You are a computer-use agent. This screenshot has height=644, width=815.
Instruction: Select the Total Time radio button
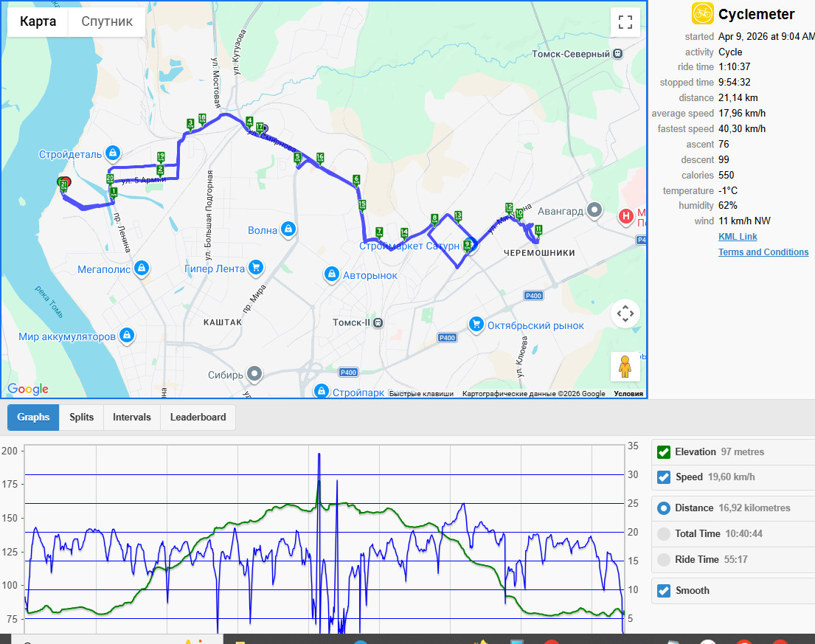pos(664,534)
